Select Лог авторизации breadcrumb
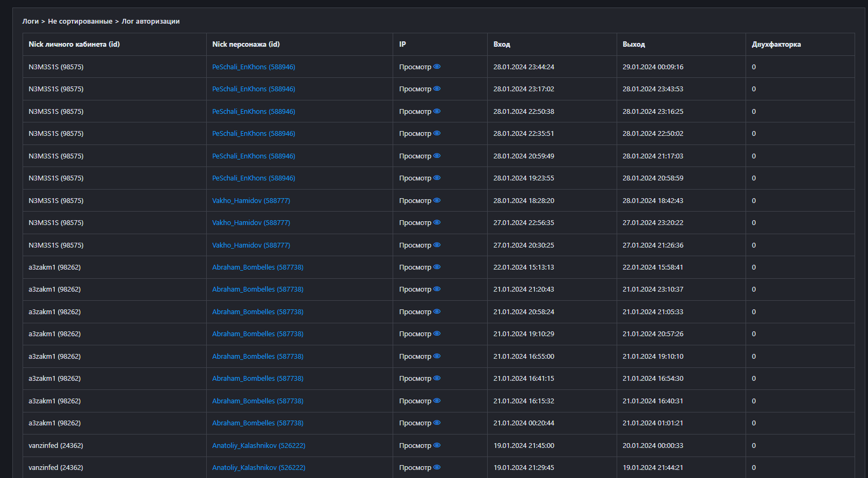Screen dimensions: 868x478 coord(150,21)
